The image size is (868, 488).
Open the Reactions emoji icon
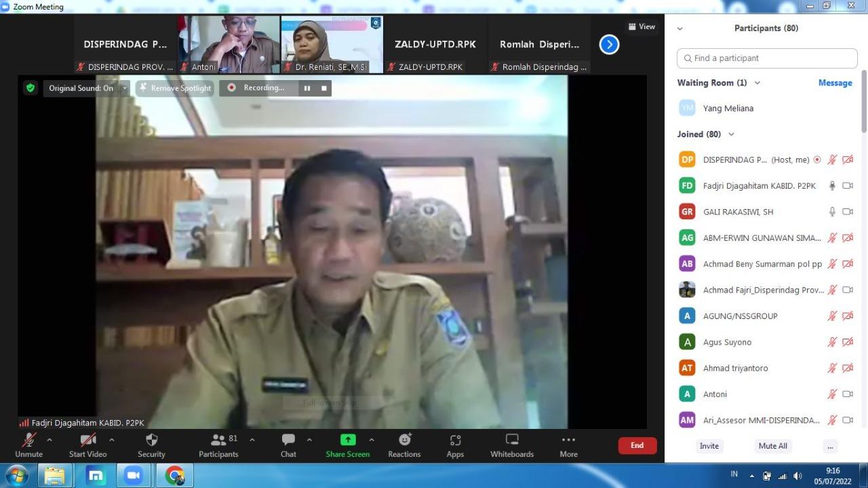click(405, 440)
